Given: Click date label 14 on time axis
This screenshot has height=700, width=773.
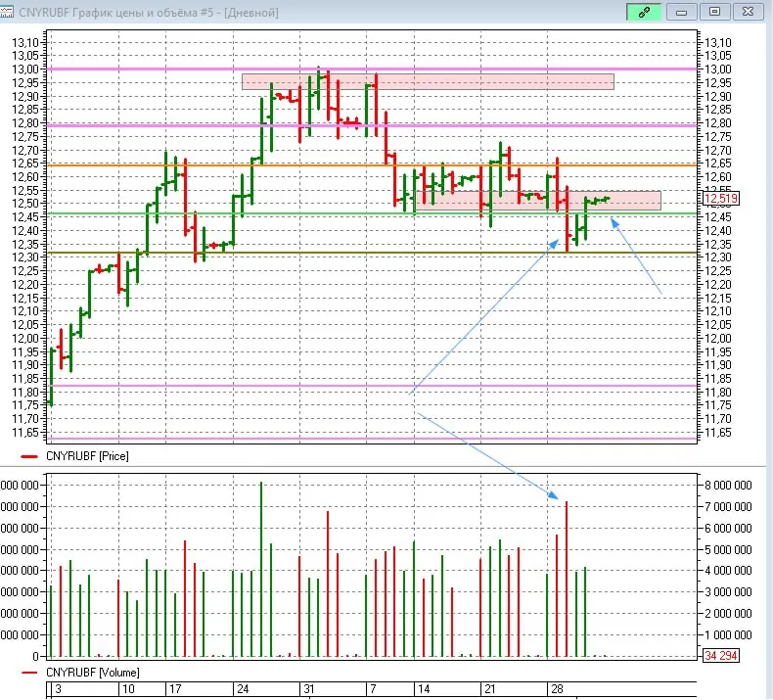Looking at the screenshot, I should 424,688.
